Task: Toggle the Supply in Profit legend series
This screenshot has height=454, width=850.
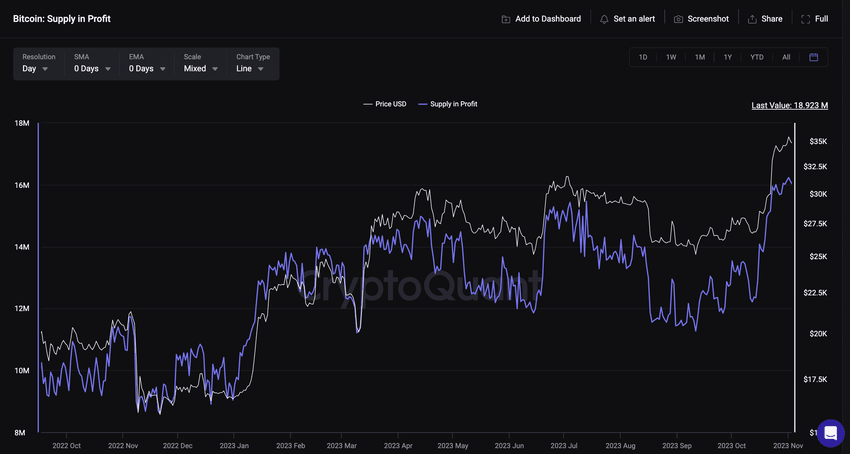Action: click(448, 104)
